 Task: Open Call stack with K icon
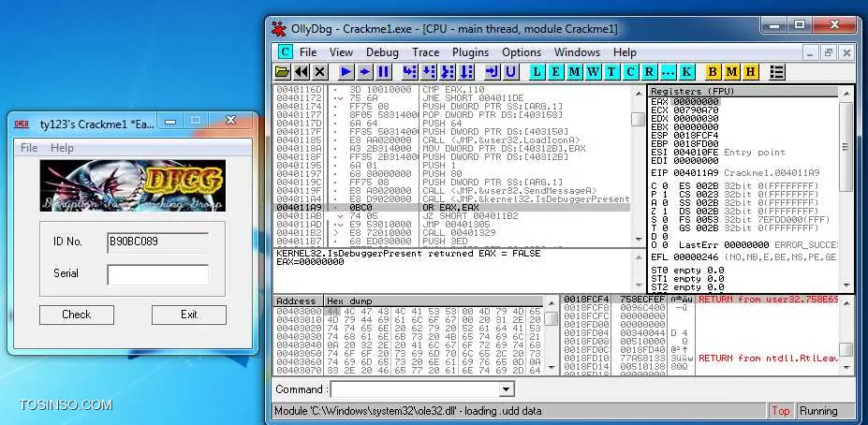[686, 72]
